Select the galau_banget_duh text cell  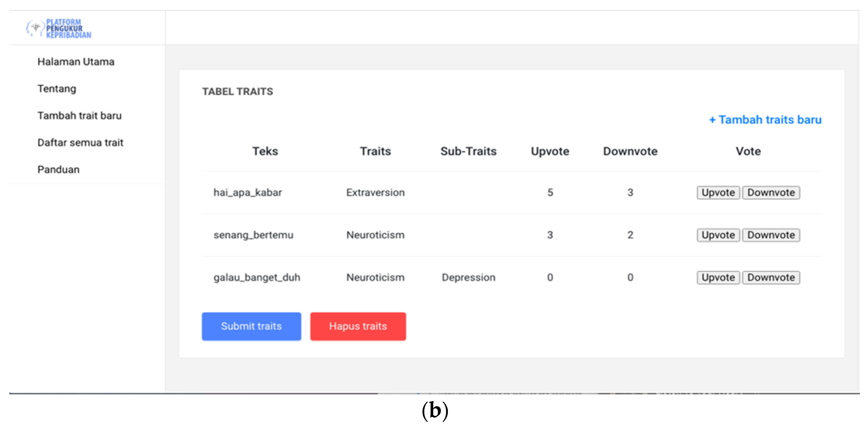[256, 277]
